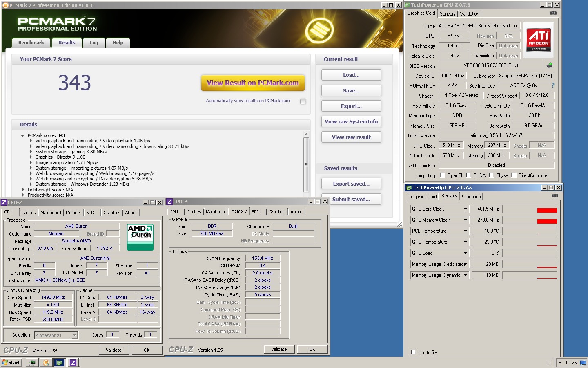
Task: Click Export saved... button
Action: point(351,184)
